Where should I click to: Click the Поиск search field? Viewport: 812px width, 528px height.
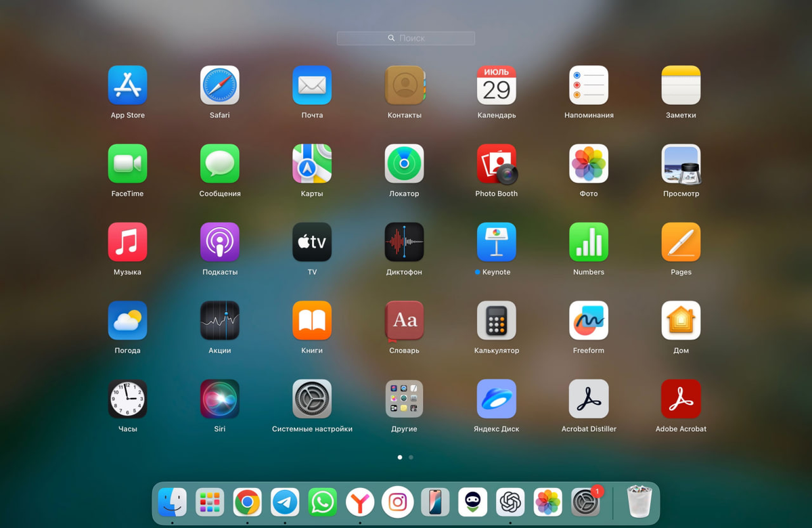pos(406,39)
